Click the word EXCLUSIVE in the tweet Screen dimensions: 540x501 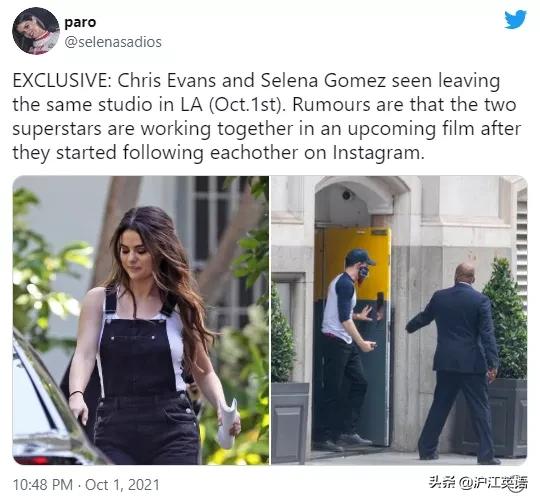tap(60, 81)
